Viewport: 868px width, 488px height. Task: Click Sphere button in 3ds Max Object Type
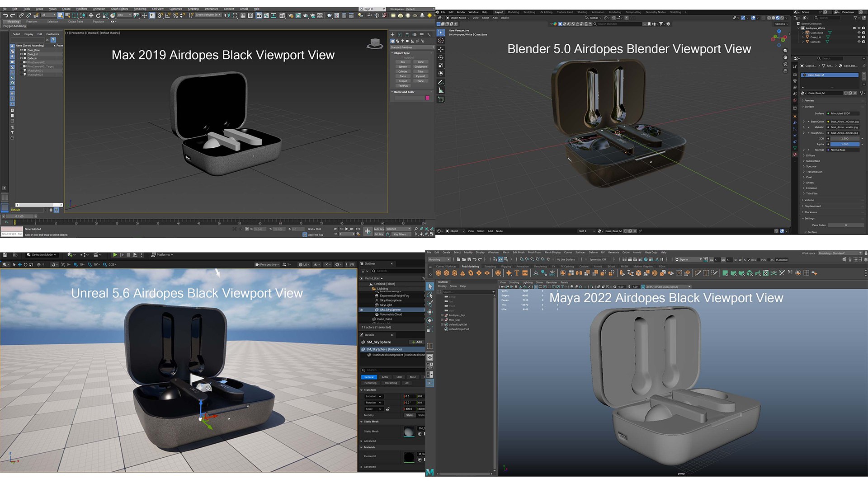tap(403, 66)
